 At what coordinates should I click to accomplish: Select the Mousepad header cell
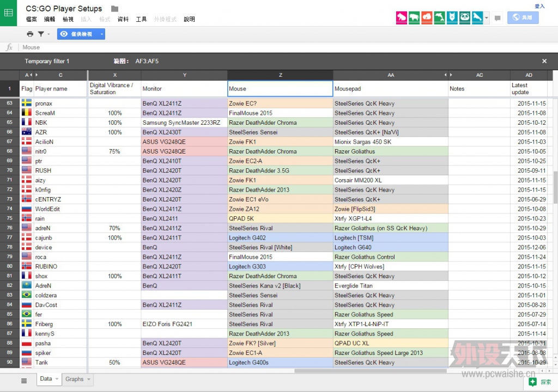pyautogui.click(x=390, y=89)
